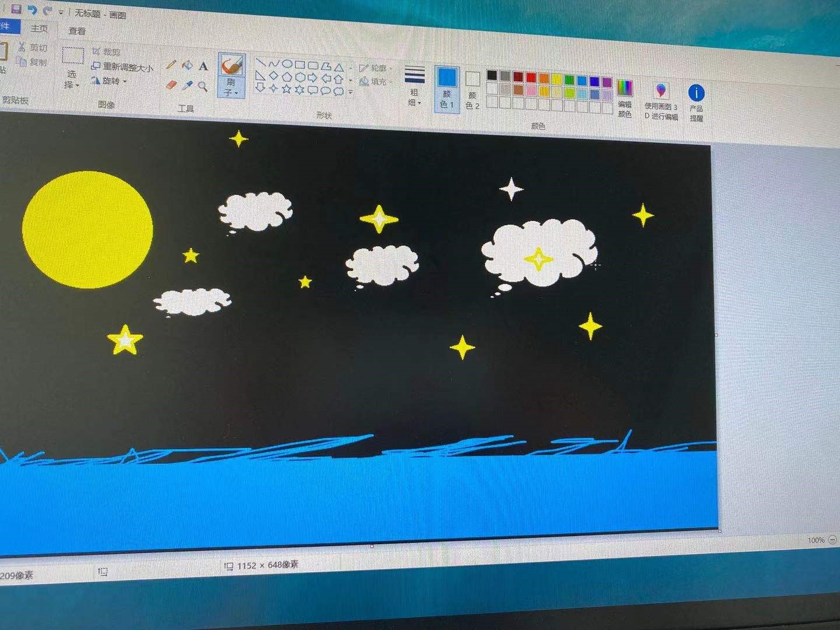Pick the Triangle shape
The width and height of the screenshot is (840, 630).
tap(339, 67)
